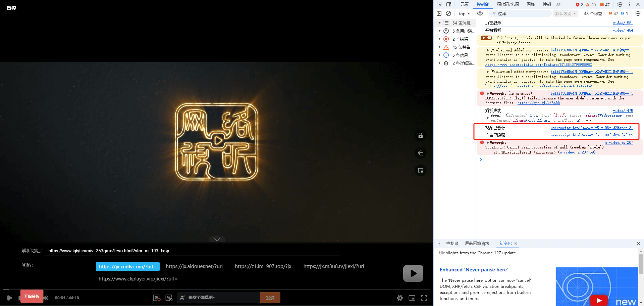
Task: Open m_video.js:207 source link
Action: coord(619,142)
